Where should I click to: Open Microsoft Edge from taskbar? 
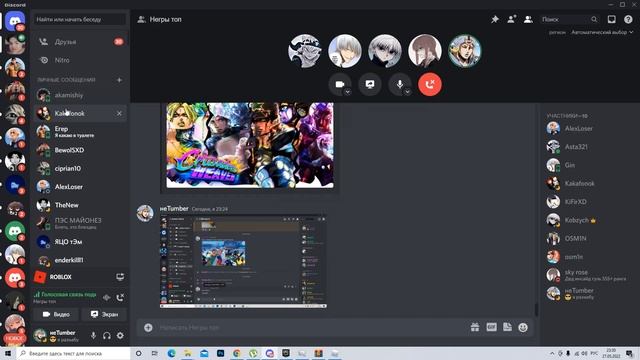(x=171, y=353)
